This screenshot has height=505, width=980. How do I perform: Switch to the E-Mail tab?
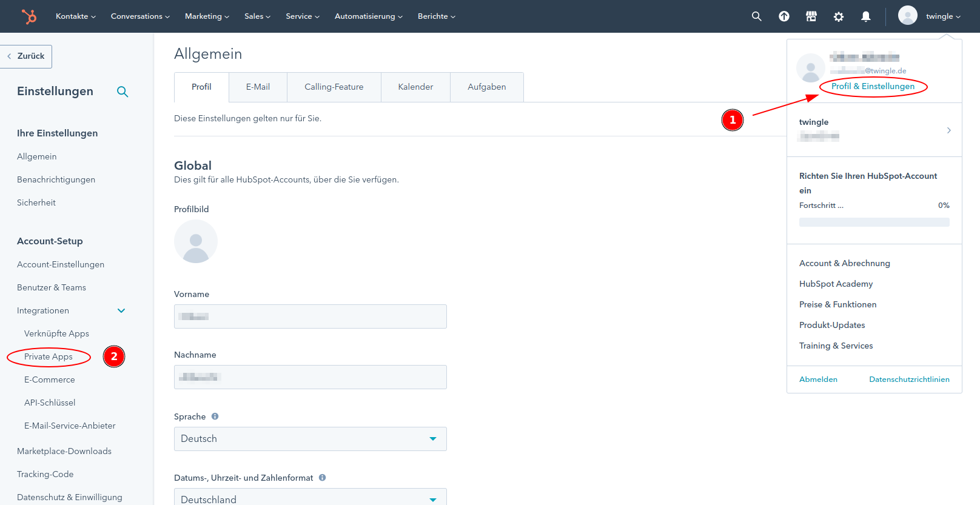258,87
